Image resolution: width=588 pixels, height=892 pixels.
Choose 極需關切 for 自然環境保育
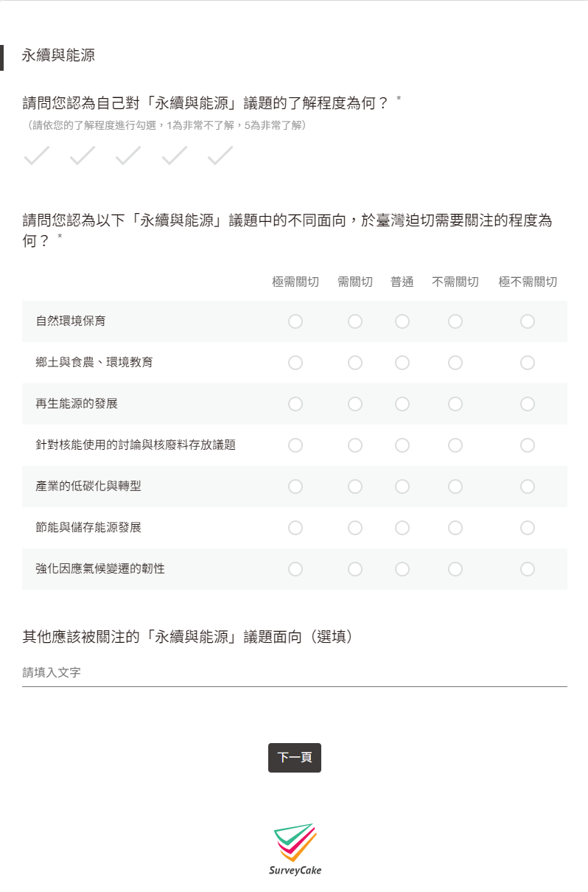[x=295, y=321]
